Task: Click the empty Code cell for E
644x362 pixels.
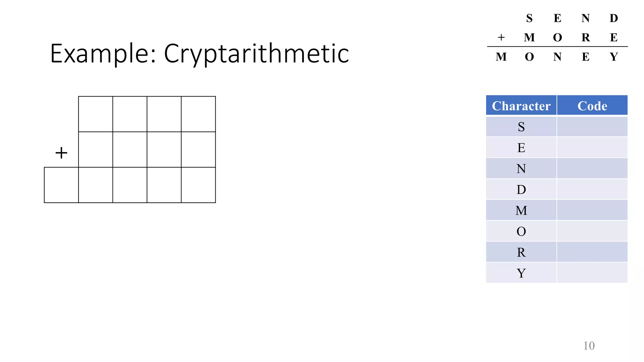Action: click(592, 147)
